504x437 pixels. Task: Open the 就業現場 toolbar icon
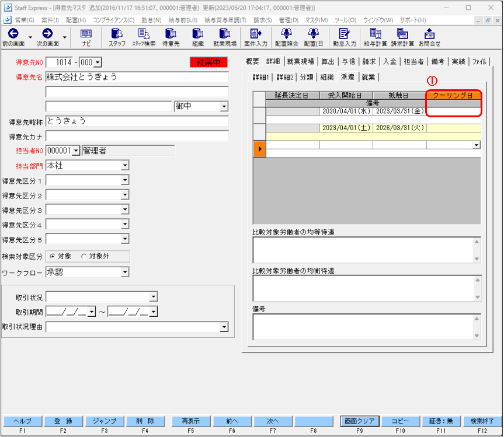[x=225, y=33]
